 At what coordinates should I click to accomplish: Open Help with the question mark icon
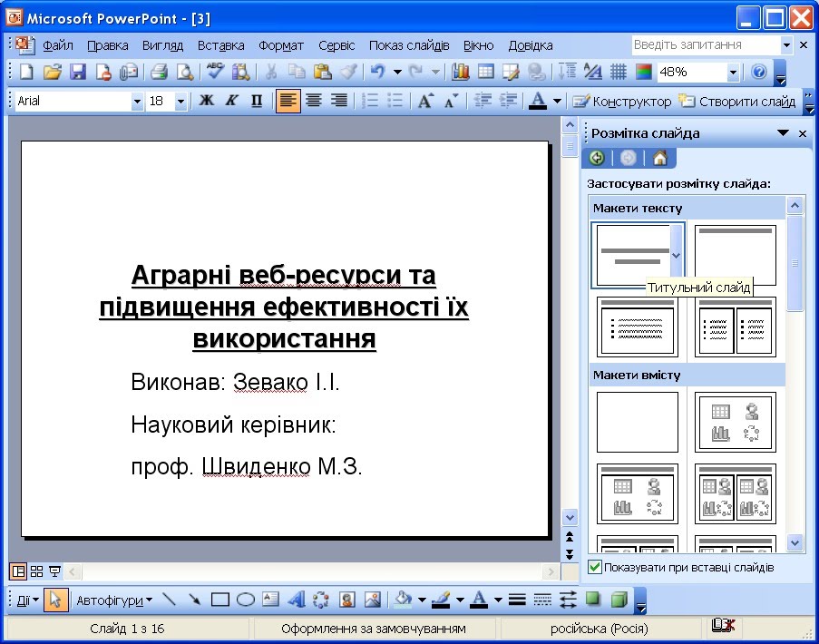[x=759, y=72]
